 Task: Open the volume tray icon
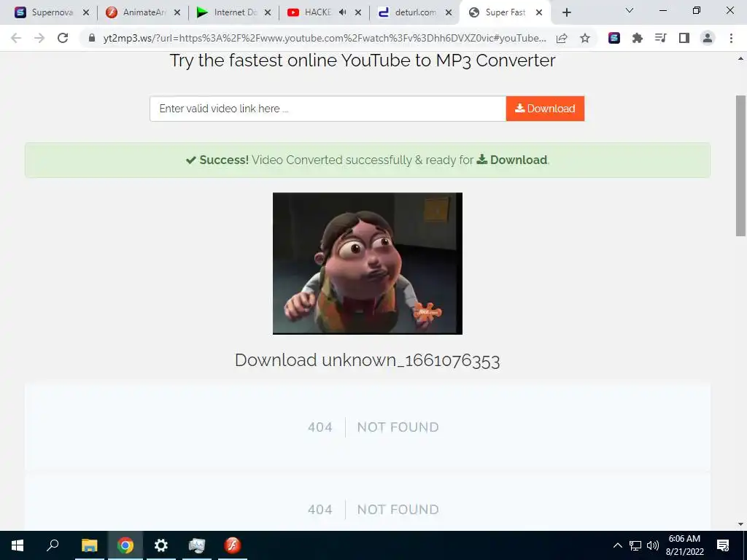click(653, 545)
